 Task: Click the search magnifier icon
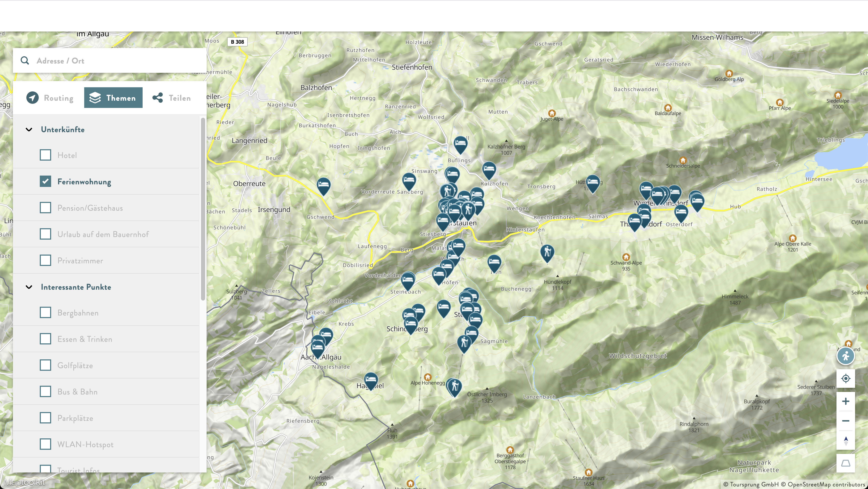click(x=25, y=61)
